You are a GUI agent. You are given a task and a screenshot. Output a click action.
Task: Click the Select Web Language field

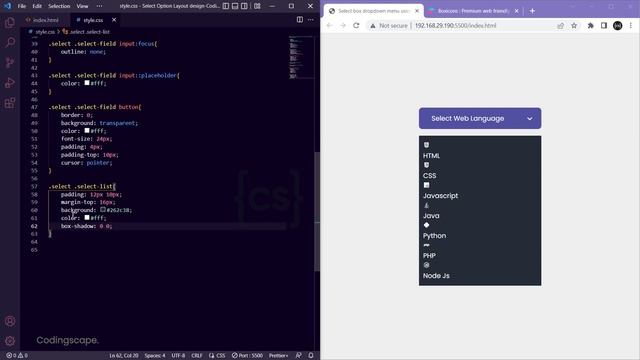coord(480,118)
